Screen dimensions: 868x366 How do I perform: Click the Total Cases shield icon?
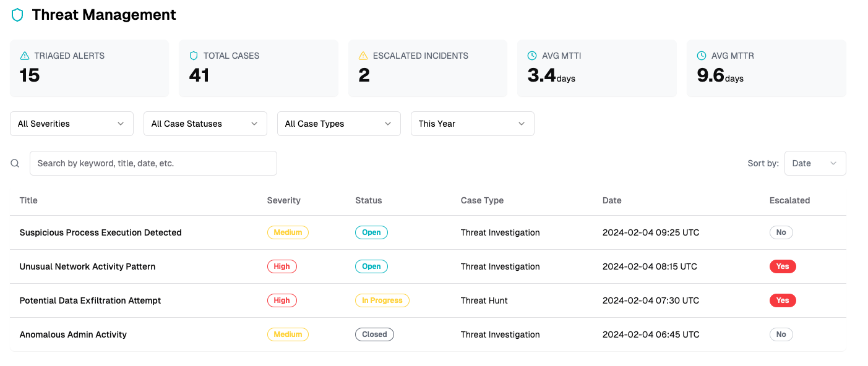[x=194, y=56]
